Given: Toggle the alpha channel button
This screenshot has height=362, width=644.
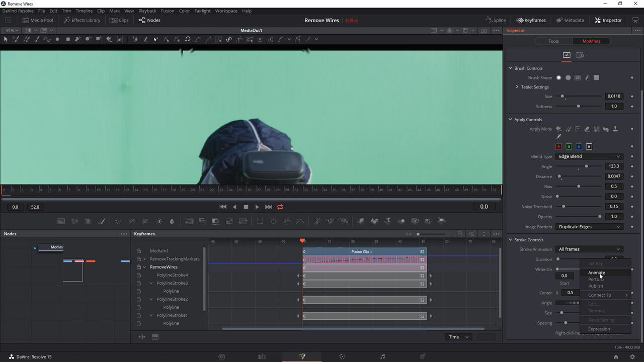Looking at the screenshot, I should (x=589, y=146).
